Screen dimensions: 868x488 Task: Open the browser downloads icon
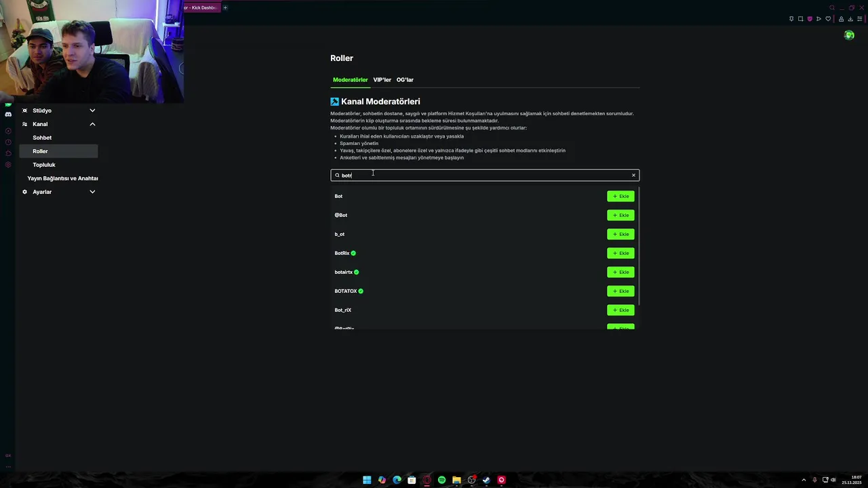[x=850, y=19]
